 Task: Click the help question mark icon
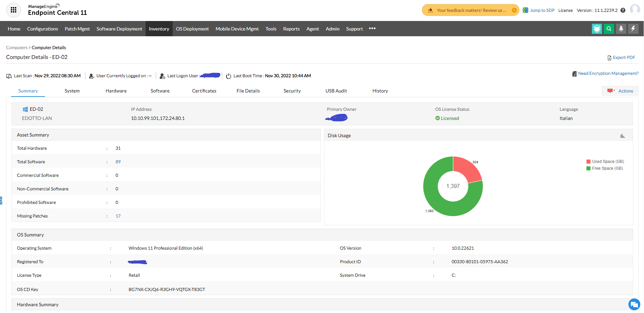click(x=623, y=11)
